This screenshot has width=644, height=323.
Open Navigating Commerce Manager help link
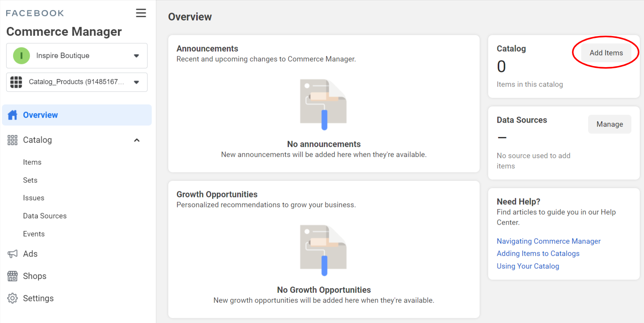point(549,241)
